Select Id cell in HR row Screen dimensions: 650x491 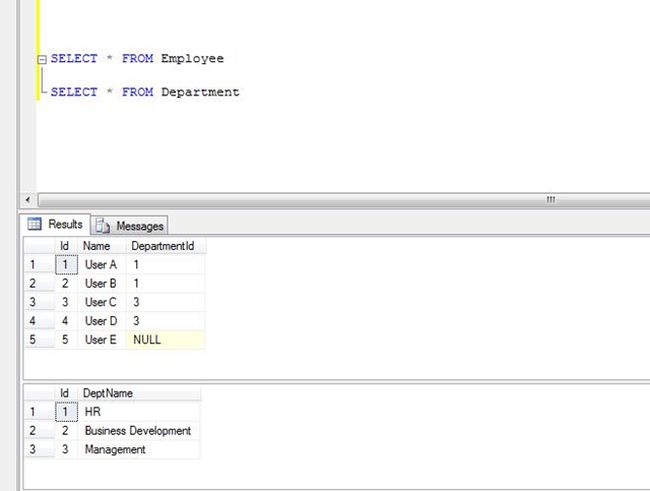(66, 412)
